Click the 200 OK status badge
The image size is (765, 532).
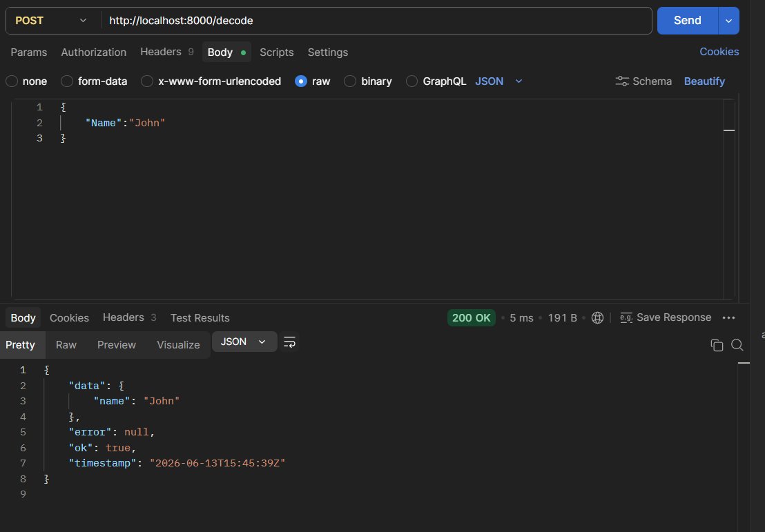point(472,318)
